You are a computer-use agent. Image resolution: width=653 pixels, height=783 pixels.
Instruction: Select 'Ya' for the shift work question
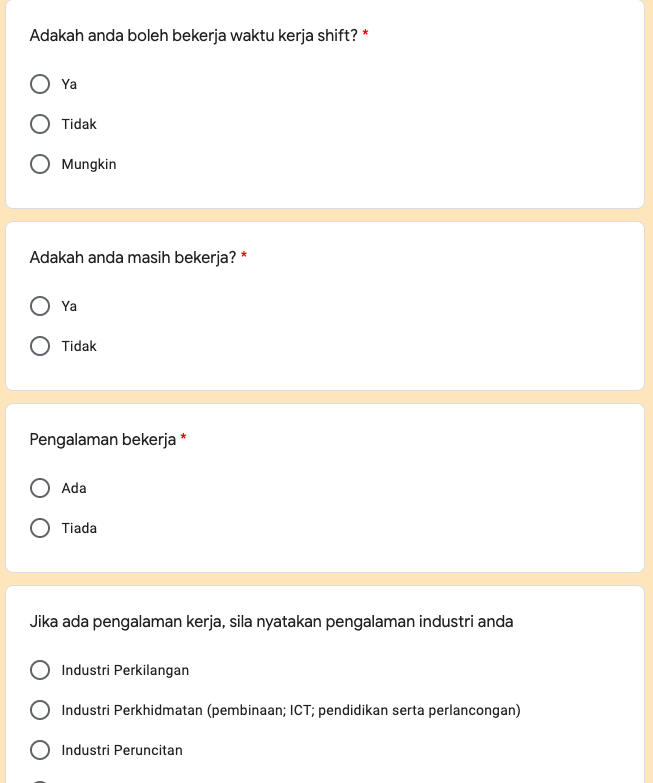40,84
